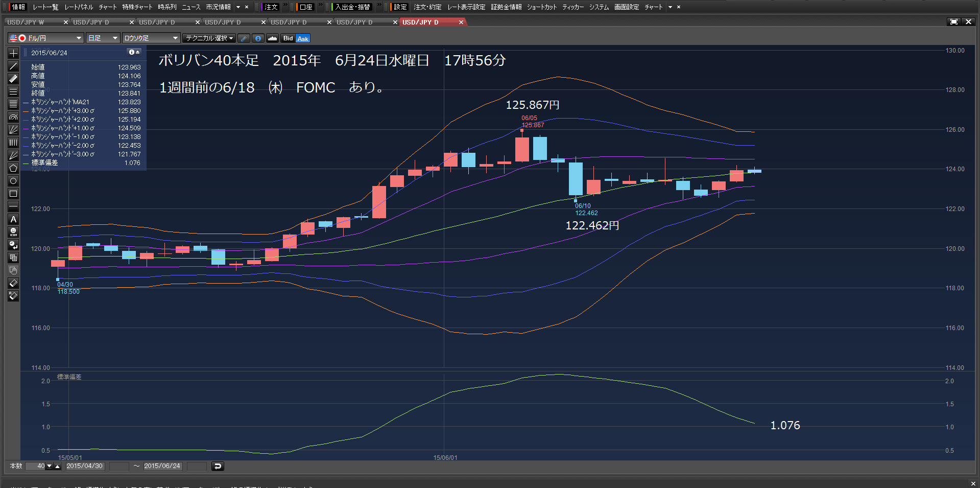Toggle the Bid price display
Viewport: 980px width, 488px height.
coord(288,38)
